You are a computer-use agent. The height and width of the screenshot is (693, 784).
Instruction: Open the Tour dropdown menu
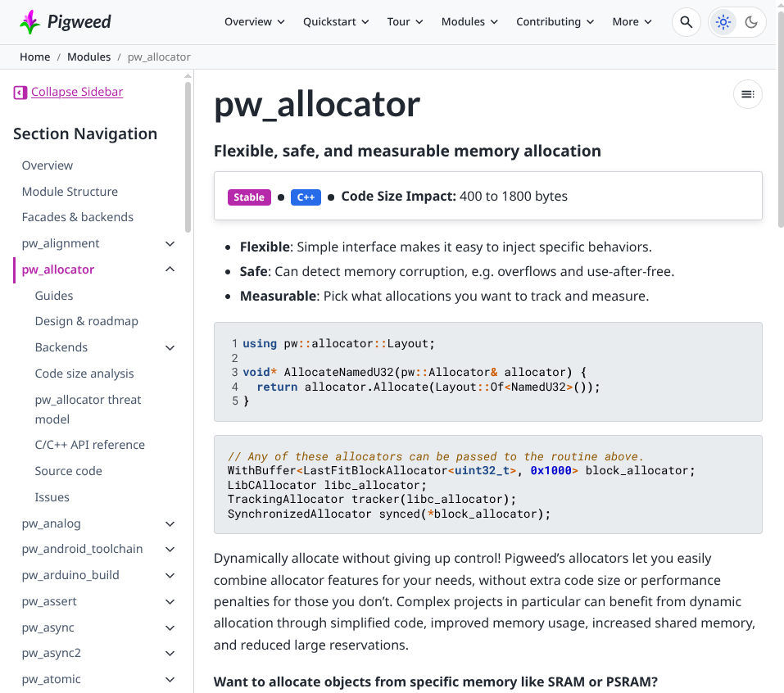coord(405,22)
